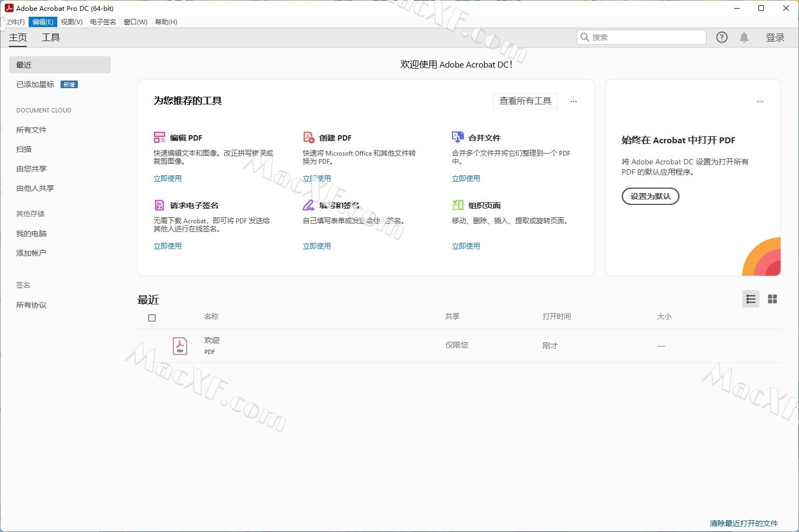Open the 帮助(H) menu
This screenshot has width=799, height=532.
pyautogui.click(x=166, y=22)
